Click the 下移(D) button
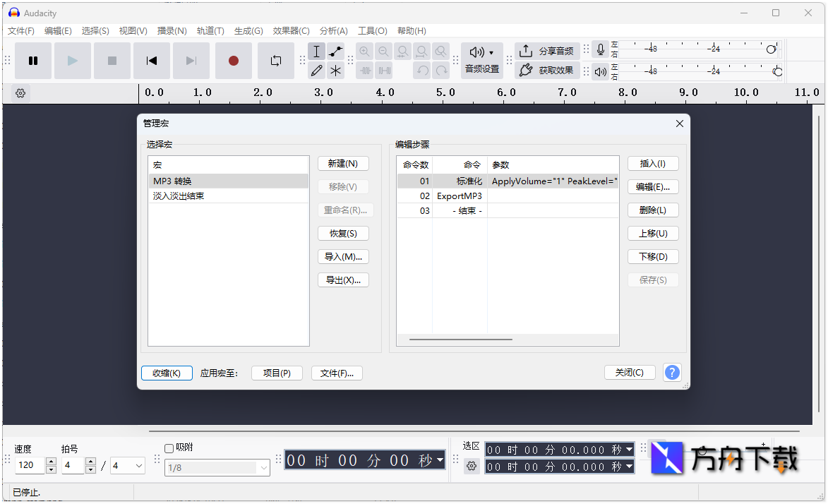Screen dimensions: 828x504 pos(653,257)
